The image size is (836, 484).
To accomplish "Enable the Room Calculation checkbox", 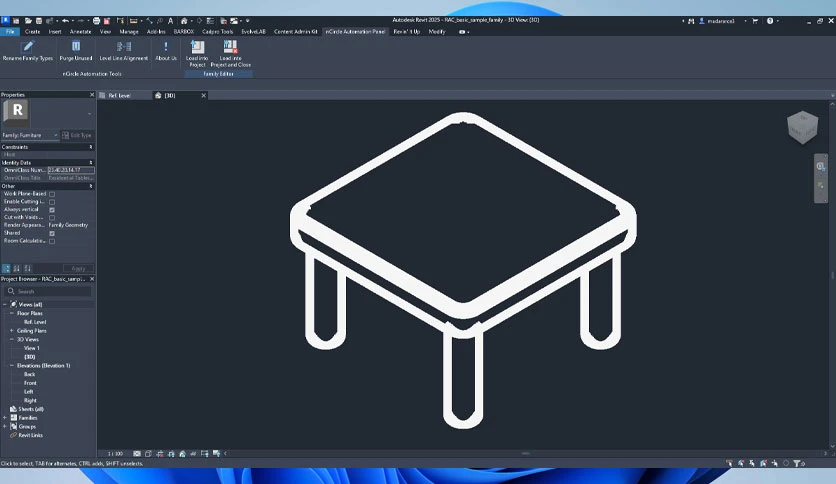I will (52, 241).
